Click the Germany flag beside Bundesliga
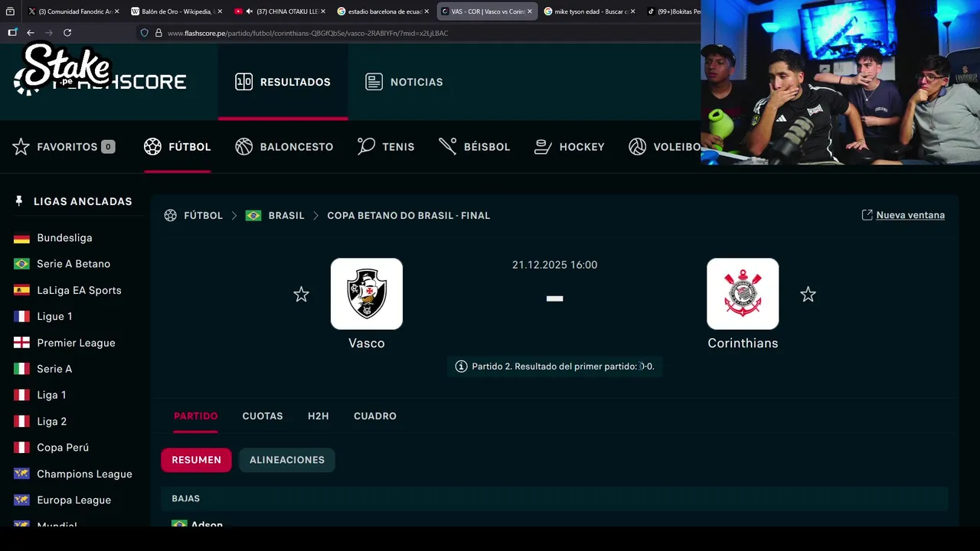The image size is (980, 551). 22,238
